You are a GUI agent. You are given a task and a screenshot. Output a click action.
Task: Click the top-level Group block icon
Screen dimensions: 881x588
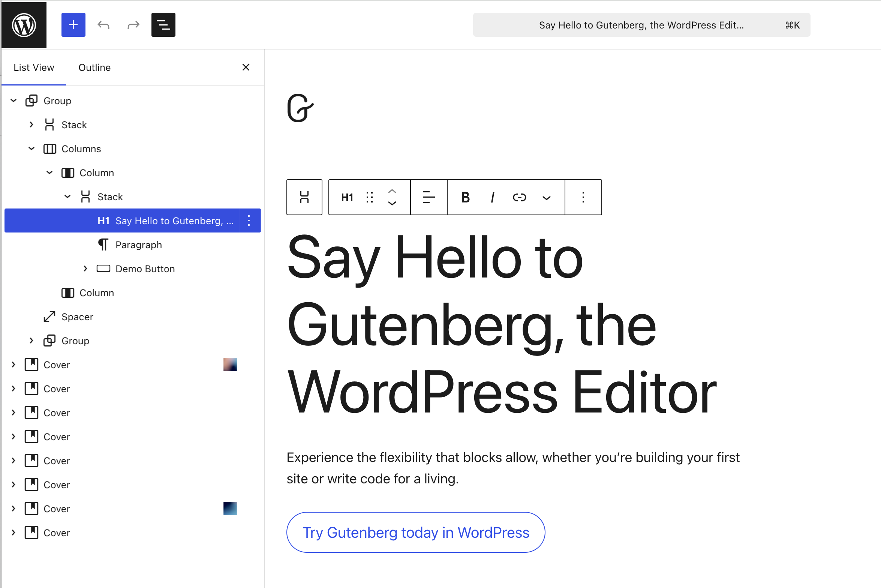[x=31, y=100]
